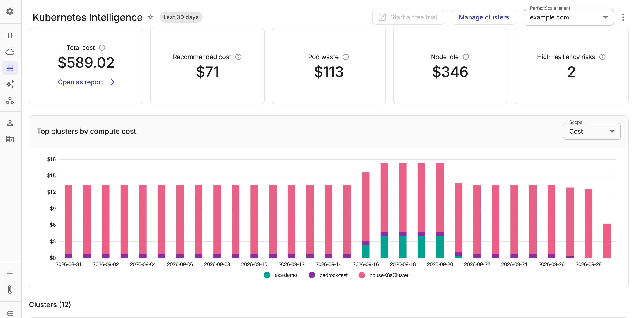Toggle houseK8sCluster series in chart legend

(383, 275)
